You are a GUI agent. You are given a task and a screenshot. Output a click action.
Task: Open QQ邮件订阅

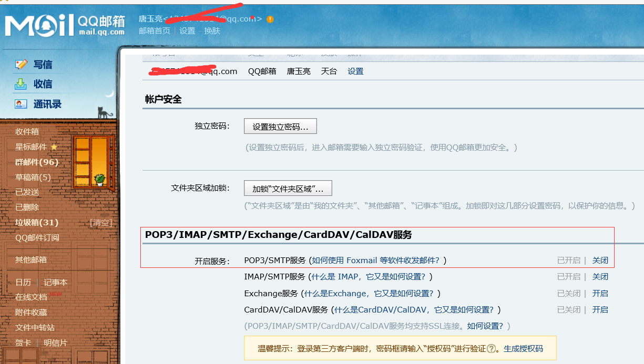pyautogui.click(x=37, y=238)
